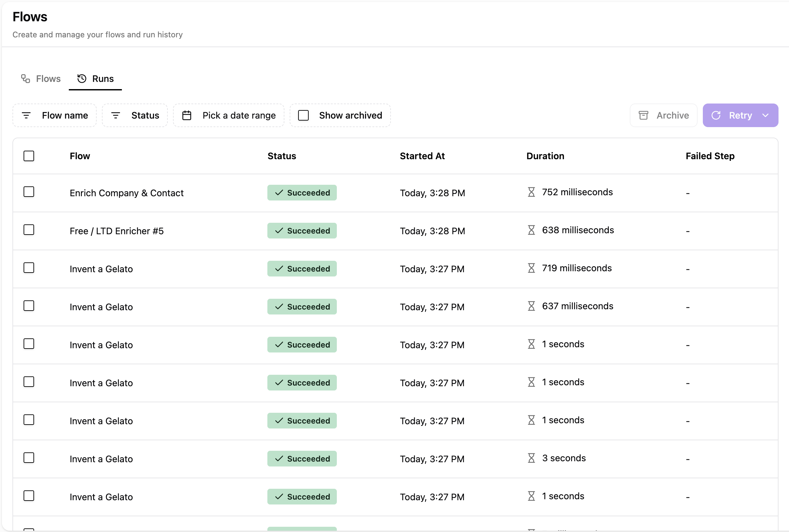Screen dimensions: 789x532
Task: Click the Runs history clock icon
Action: pos(82,79)
